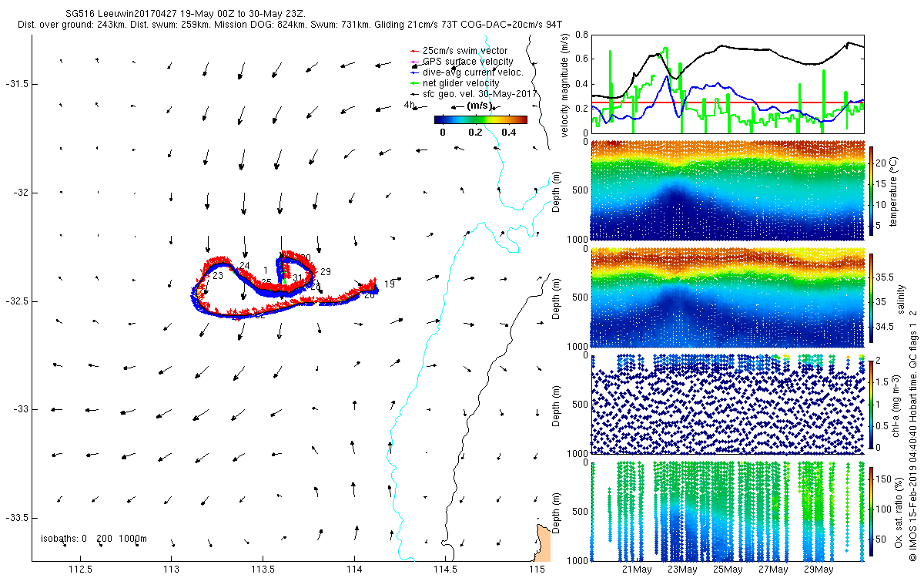924x578 pixels.
Task: Click the 'isobaths: 0 200 1000m' label
Action: 93,539
